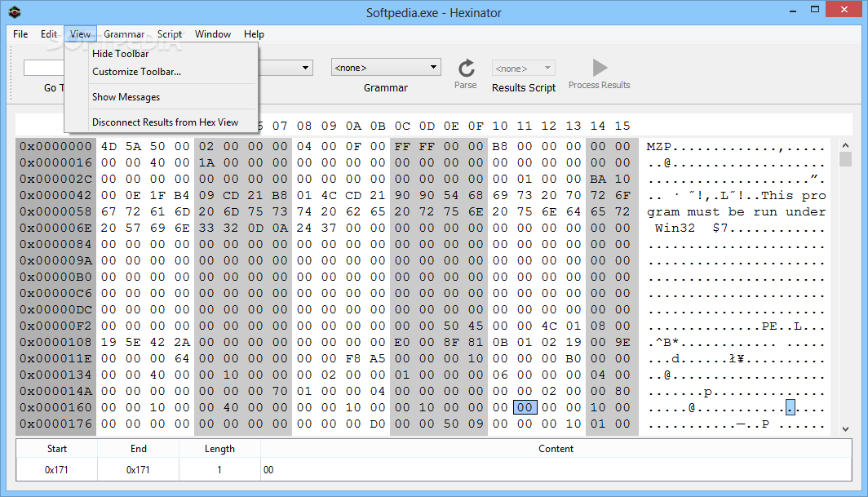Click scroll up arrow of hex view
The width and height of the screenshot is (868, 497).
[845, 145]
